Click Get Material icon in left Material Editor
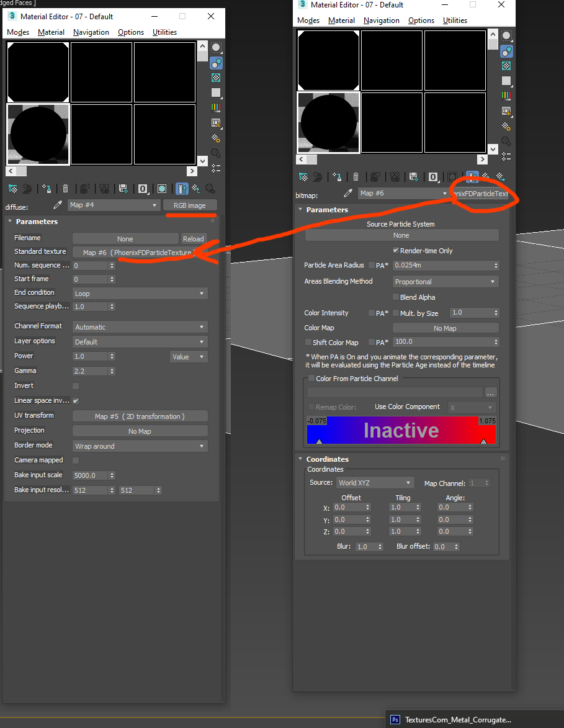This screenshot has width=564, height=728. pos(13,189)
